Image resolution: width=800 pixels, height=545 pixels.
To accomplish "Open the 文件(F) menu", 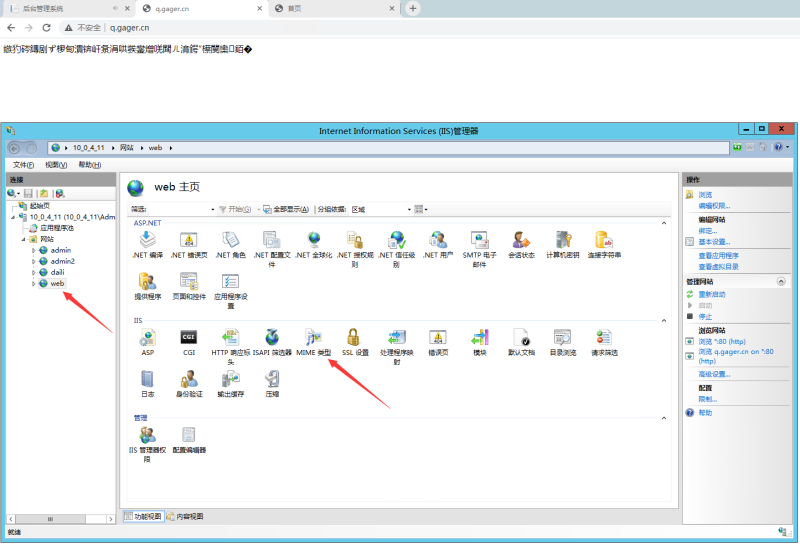I will click(23, 165).
